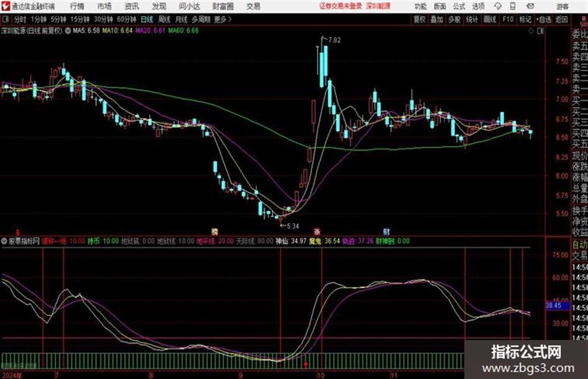Click the 5.34 low price label
This screenshot has width=588, height=379.
coord(292,226)
